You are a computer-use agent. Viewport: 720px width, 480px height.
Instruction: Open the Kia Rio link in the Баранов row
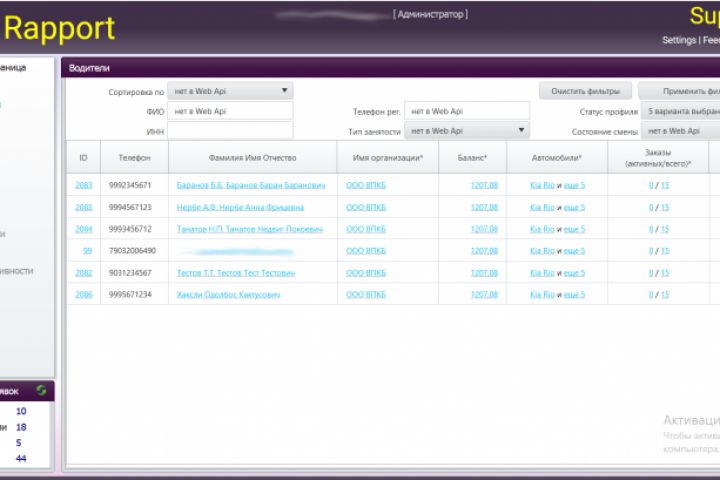point(542,185)
